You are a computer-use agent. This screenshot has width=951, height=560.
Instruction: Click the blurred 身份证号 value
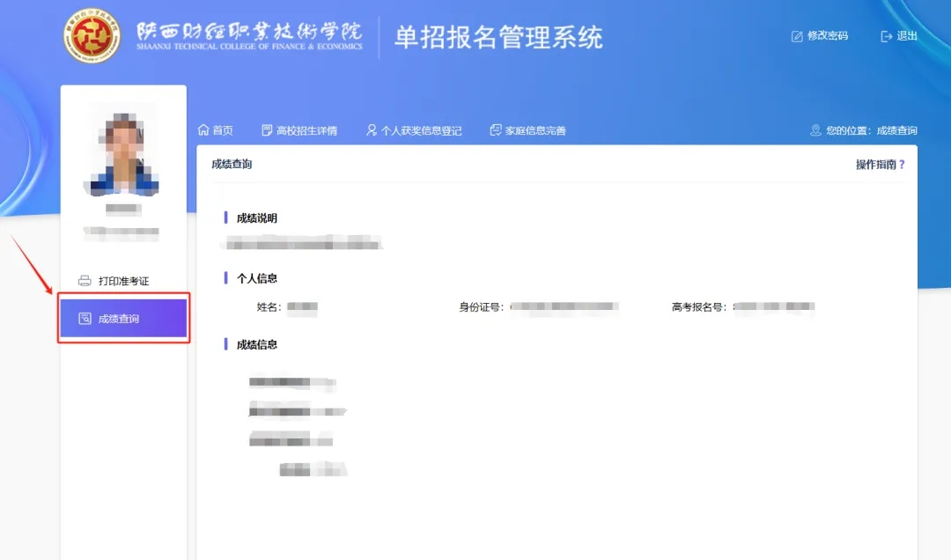click(564, 307)
